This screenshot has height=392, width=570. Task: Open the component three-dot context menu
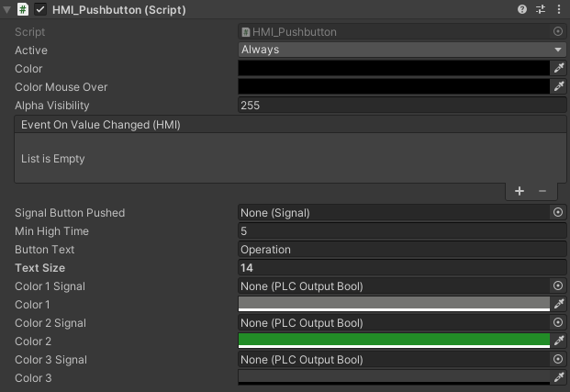[x=558, y=9]
